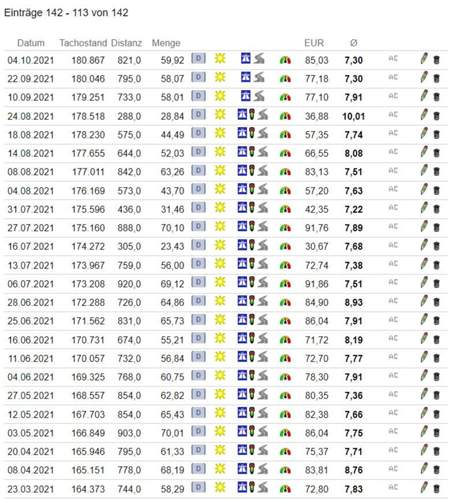Click the Distanz column header
Screen dimensions: 453x500
(x=126, y=43)
